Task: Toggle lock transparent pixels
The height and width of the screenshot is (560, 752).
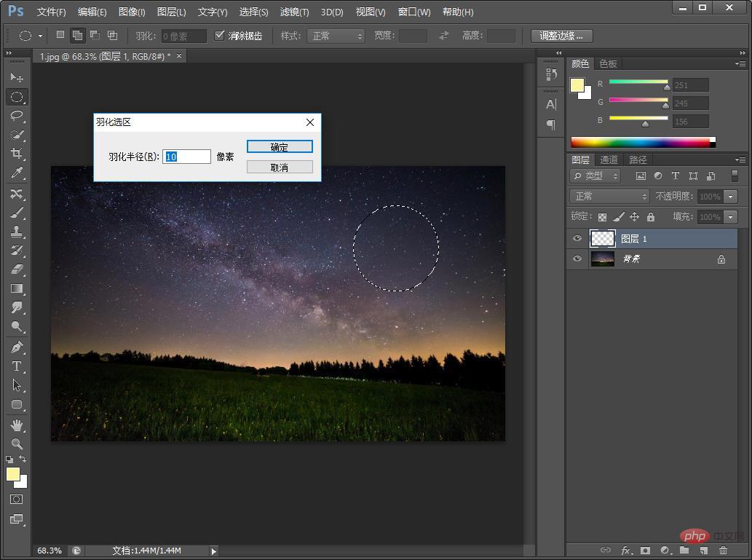Action: coord(602,217)
